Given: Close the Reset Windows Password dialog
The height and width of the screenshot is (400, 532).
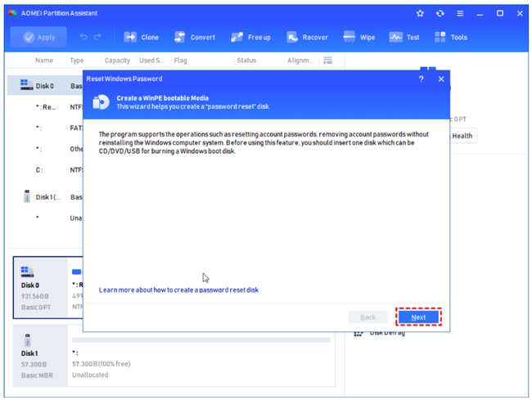Looking at the screenshot, I should [441, 79].
